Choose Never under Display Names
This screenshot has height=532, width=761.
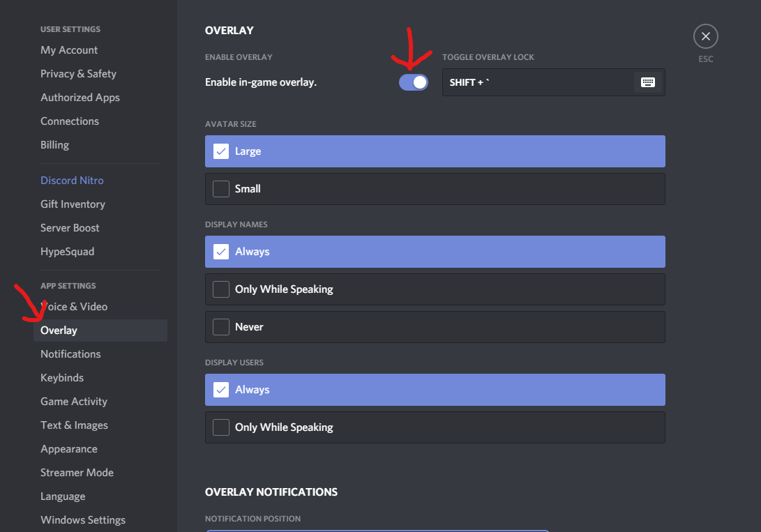pos(435,327)
